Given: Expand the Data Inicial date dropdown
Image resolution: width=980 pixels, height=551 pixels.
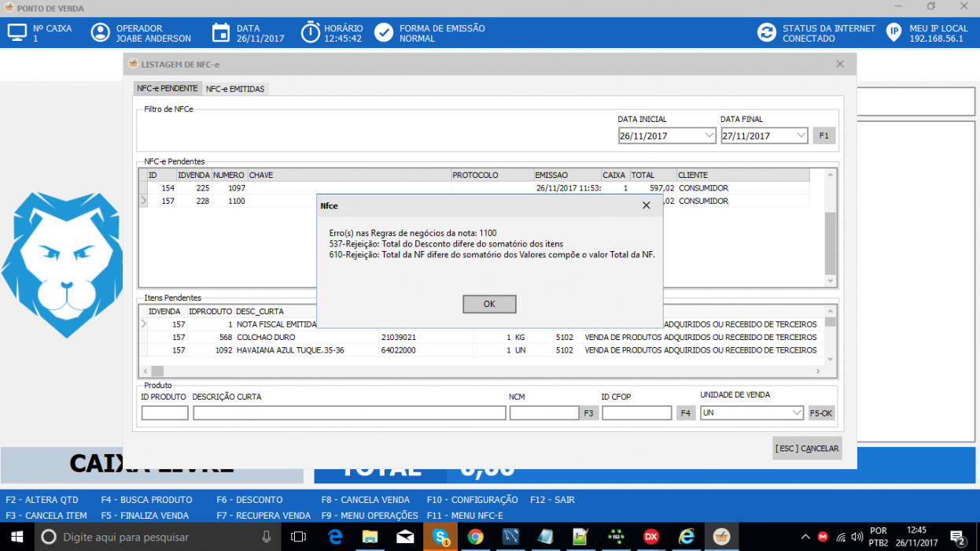Looking at the screenshot, I should click(708, 136).
